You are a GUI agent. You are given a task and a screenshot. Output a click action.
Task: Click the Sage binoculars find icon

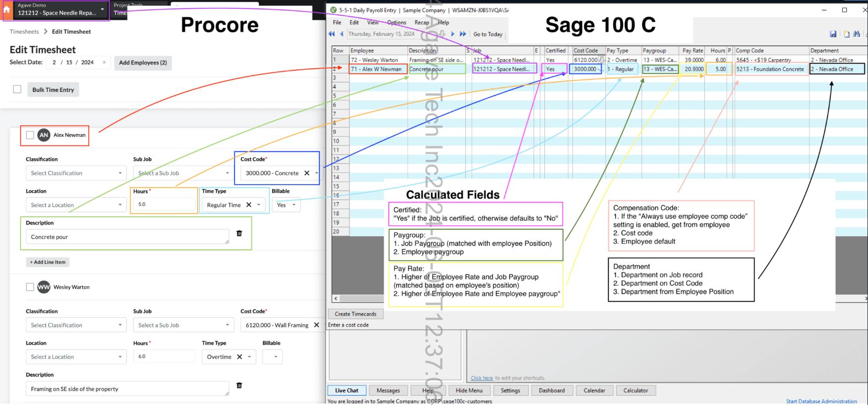(857, 34)
